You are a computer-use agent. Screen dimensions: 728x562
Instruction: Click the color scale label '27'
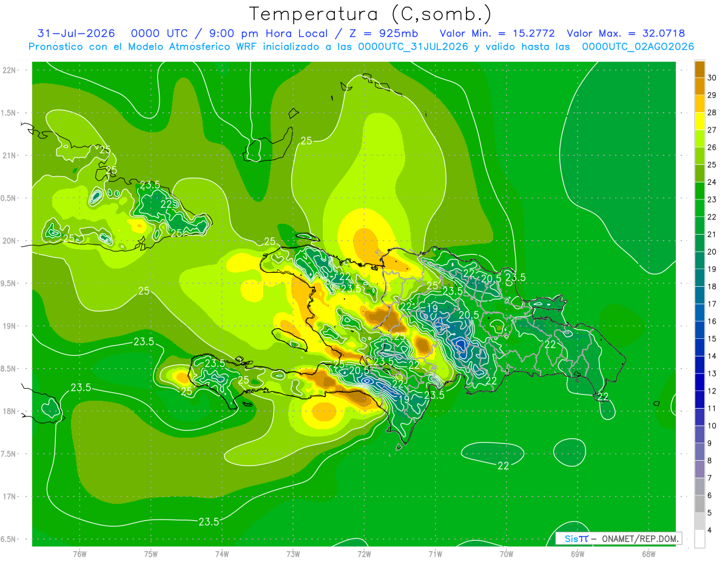[x=712, y=130]
